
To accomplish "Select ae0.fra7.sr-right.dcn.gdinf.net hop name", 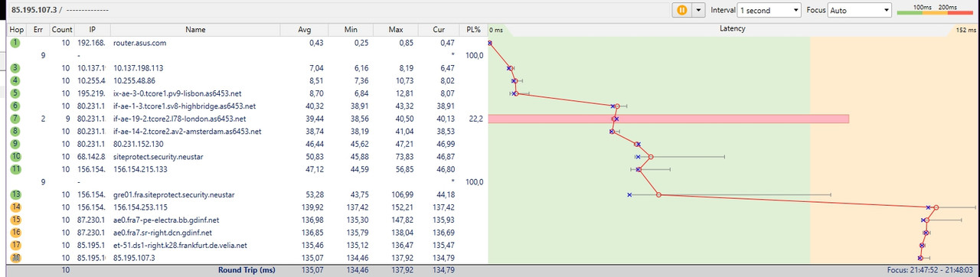I will click(x=163, y=232).
